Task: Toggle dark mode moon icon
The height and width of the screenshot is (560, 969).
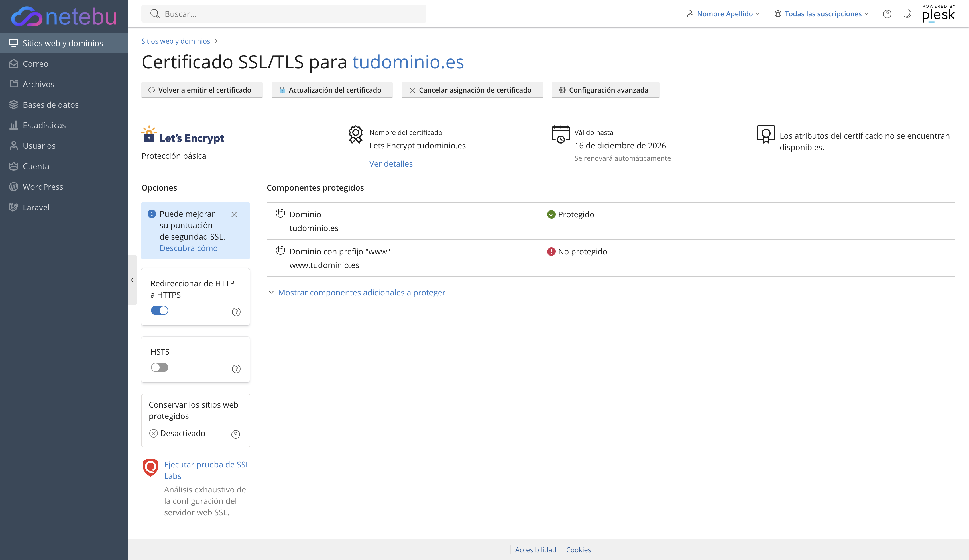Action: (907, 14)
